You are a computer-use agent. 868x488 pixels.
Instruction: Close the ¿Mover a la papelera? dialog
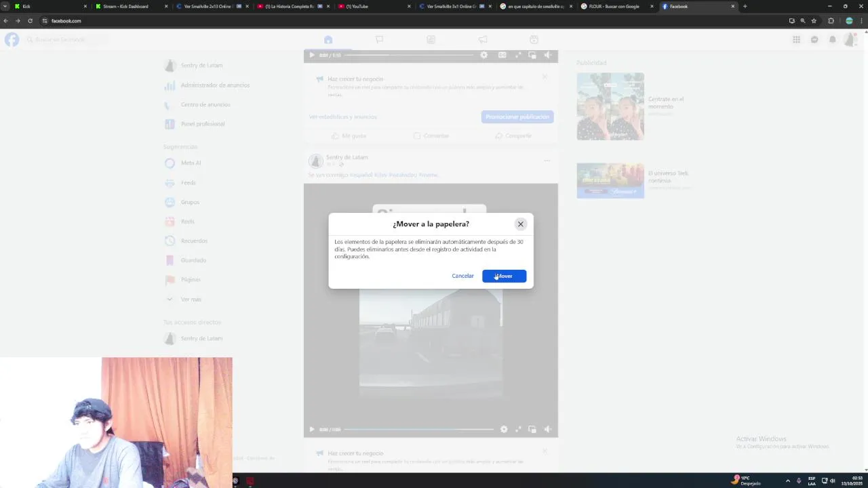coord(521,224)
